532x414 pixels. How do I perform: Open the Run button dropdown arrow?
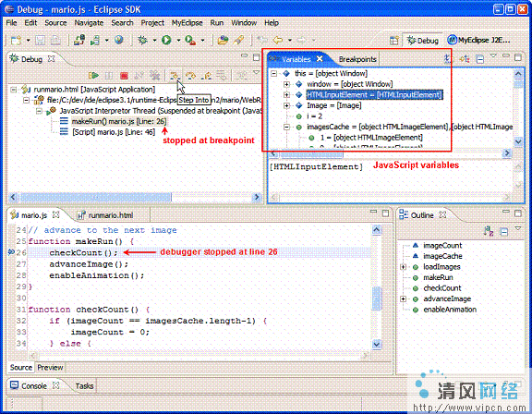[x=178, y=41]
